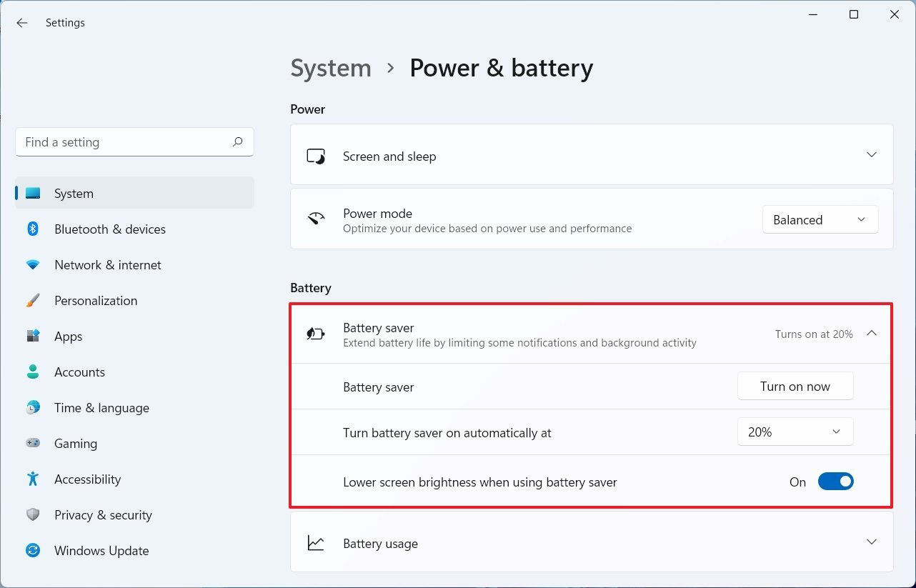The width and height of the screenshot is (916, 588).
Task: Open the Balanced power mode dropdown
Action: pyautogui.click(x=820, y=219)
